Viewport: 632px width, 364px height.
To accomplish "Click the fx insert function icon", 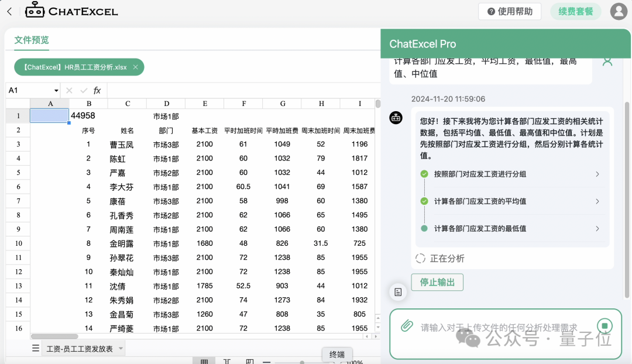I will (x=97, y=90).
